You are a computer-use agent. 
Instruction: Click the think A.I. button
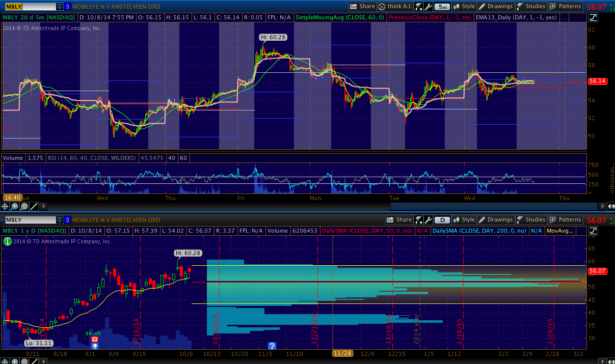(395, 7)
